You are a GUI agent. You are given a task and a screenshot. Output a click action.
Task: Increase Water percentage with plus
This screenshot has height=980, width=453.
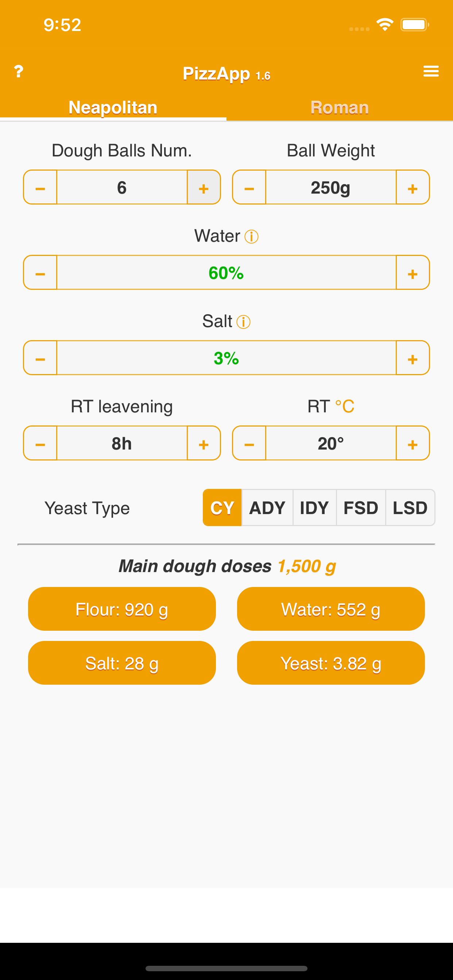413,272
